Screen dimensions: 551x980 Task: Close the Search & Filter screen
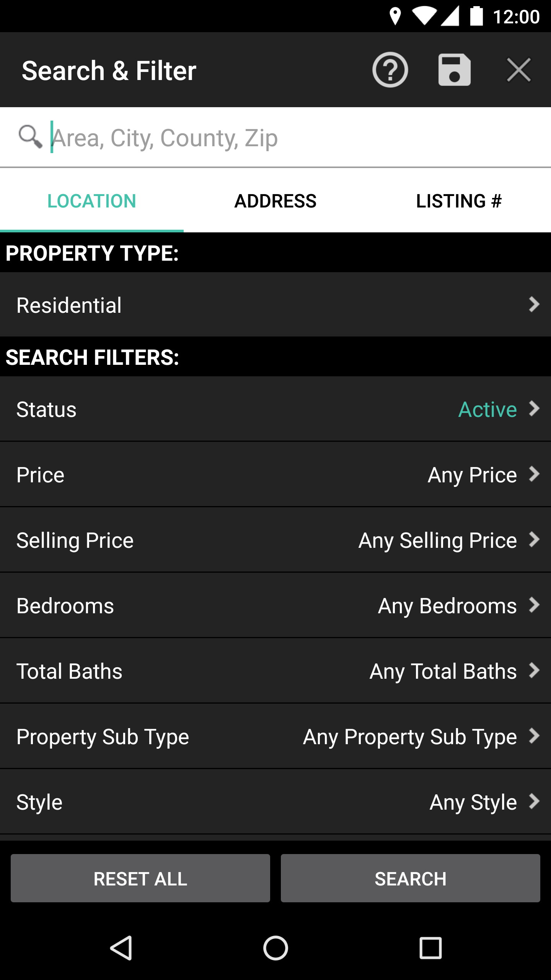pos(518,70)
